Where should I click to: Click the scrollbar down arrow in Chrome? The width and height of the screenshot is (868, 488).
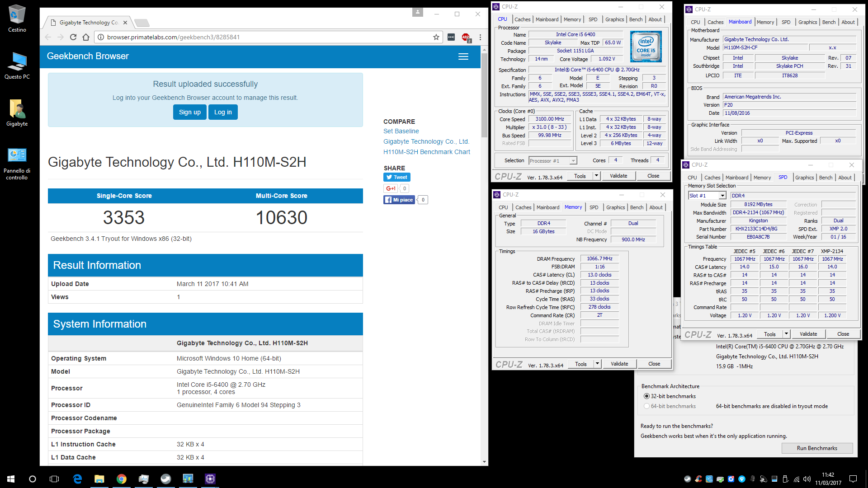484,462
